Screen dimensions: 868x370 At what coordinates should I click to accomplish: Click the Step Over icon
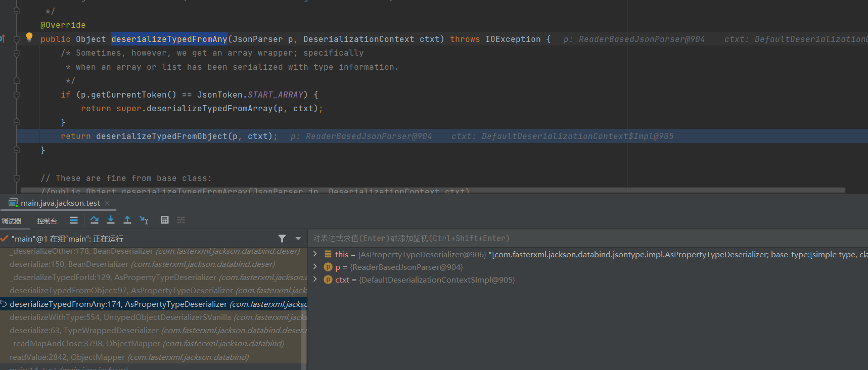(x=94, y=220)
